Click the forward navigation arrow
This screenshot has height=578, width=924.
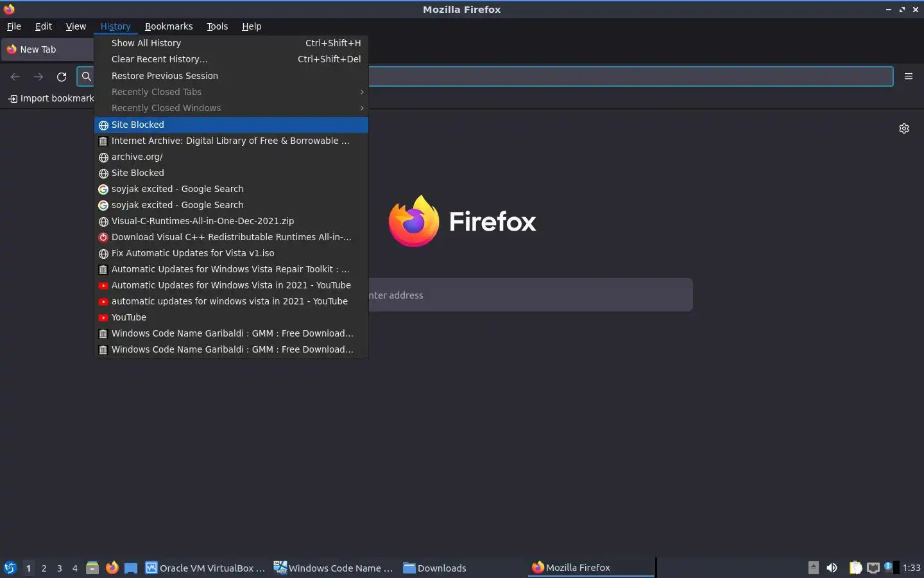(38, 76)
